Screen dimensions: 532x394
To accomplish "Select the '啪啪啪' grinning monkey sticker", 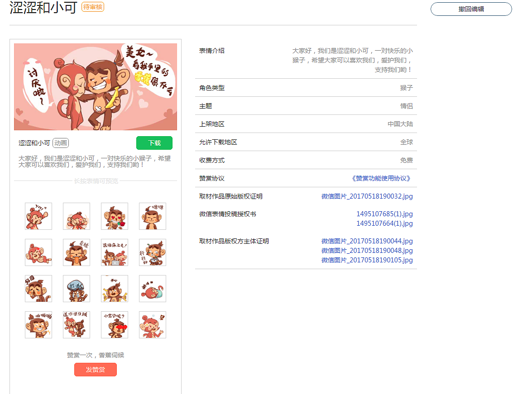I will pos(38,325).
